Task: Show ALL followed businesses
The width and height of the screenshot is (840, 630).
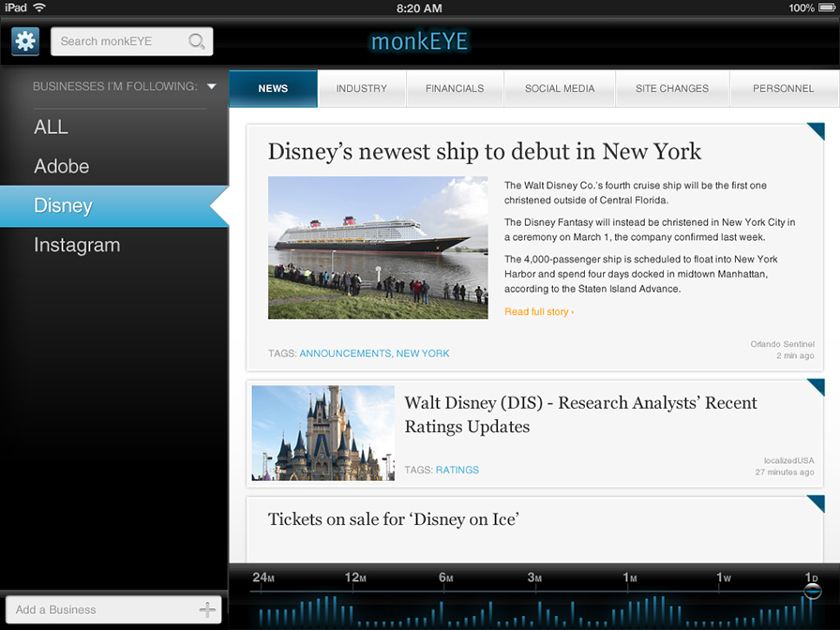Action: pyautogui.click(x=51, y=127)
